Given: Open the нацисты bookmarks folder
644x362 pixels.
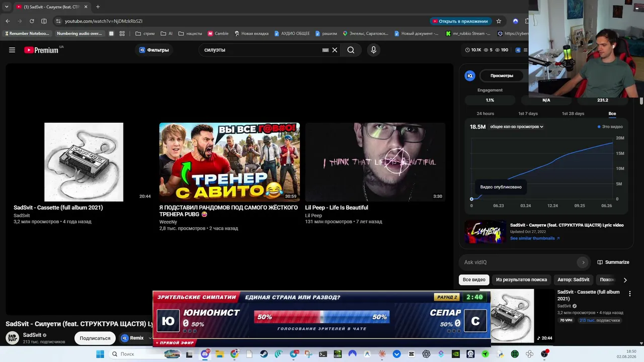Looking at the screenshot, I should [x=190, y=34].
